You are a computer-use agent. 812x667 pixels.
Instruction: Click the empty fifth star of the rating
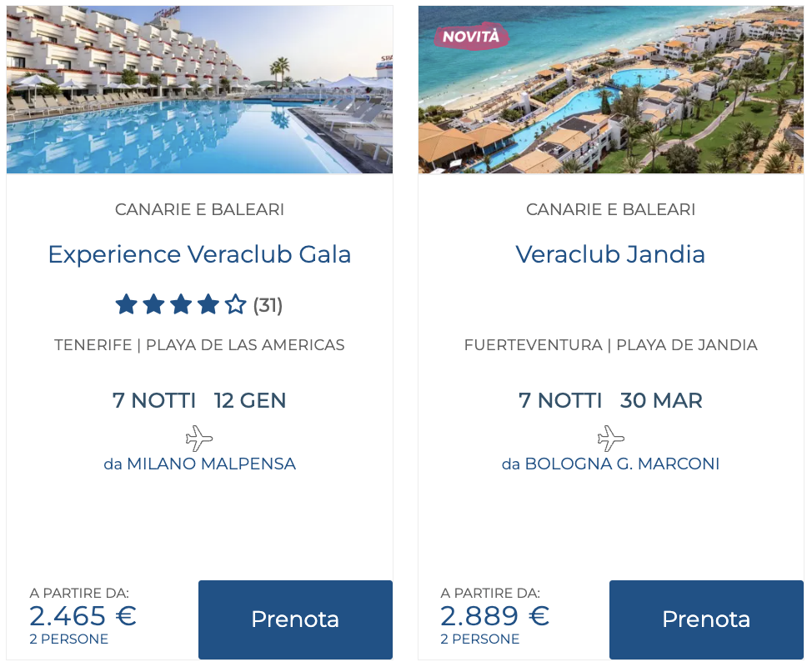[233, 305]
